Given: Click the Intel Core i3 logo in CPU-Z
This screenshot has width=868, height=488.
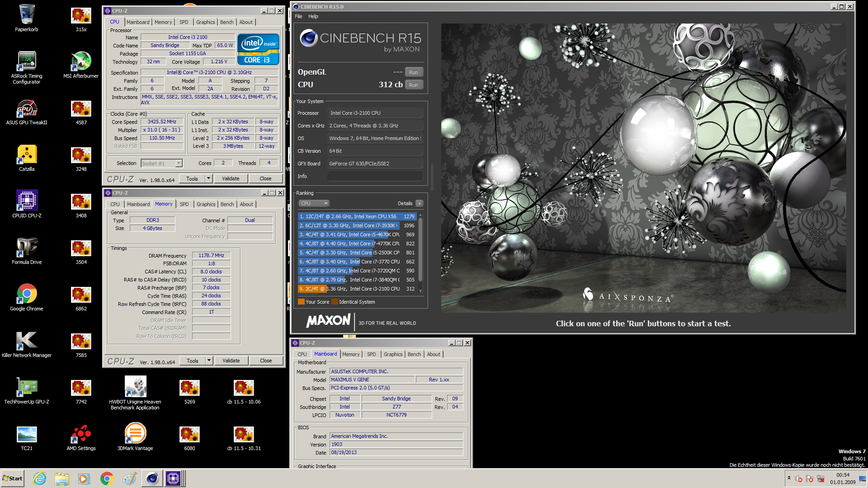Looking at the screenshot, I should pos(258,49).
